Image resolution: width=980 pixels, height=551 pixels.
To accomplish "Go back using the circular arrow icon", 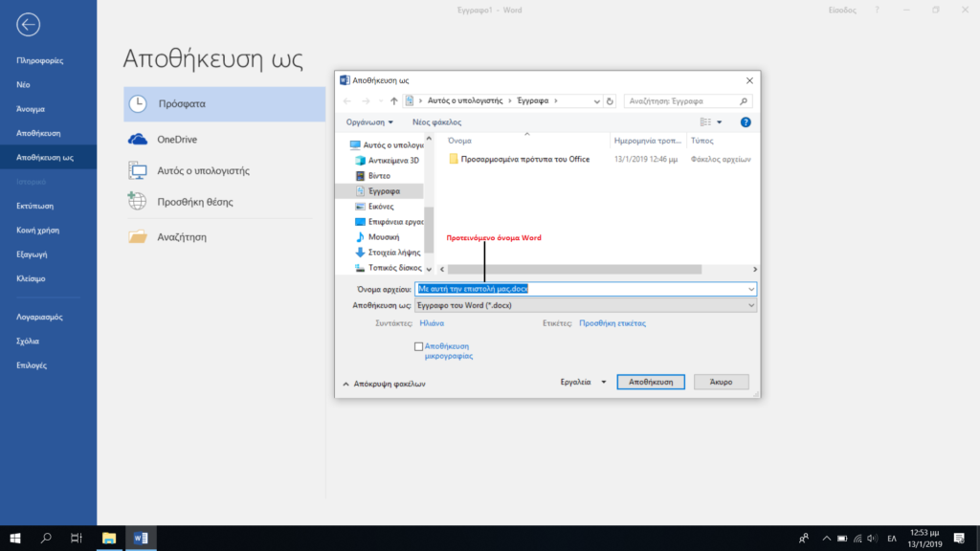I will [x=28, y=25].
